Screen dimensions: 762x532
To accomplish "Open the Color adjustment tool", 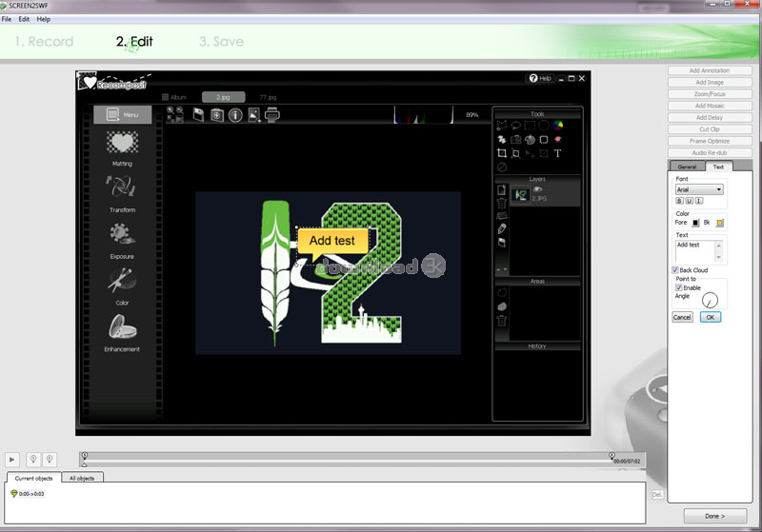I will [123, 287].
